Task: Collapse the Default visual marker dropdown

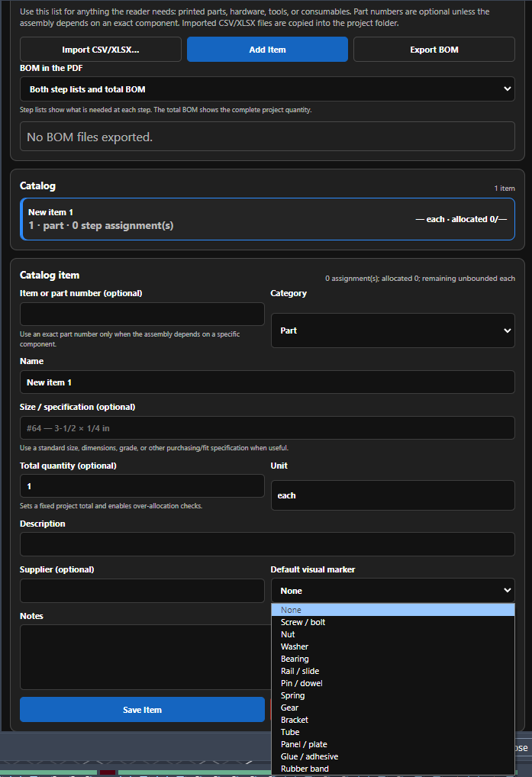Action: point(393,591)
